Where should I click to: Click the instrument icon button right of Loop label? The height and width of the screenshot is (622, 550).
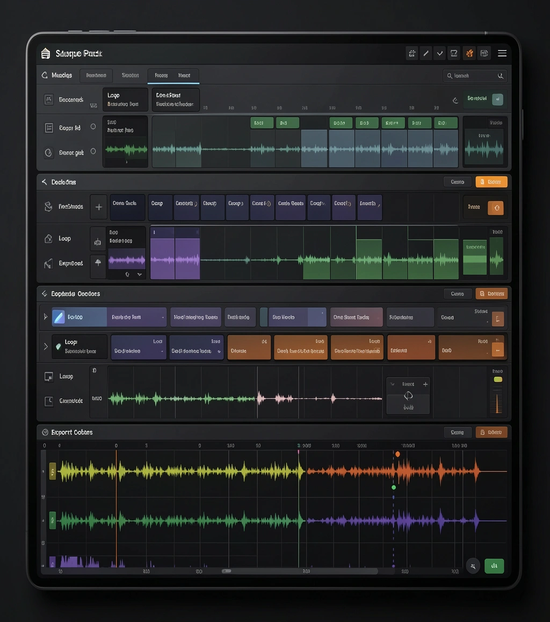click(x=98, y=241)
